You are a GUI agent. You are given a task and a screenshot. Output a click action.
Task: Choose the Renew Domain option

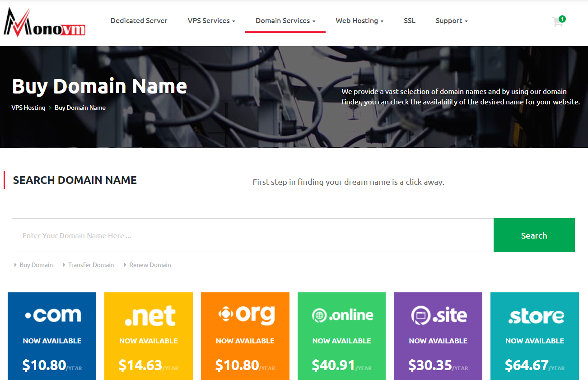(x=150, y=265)
